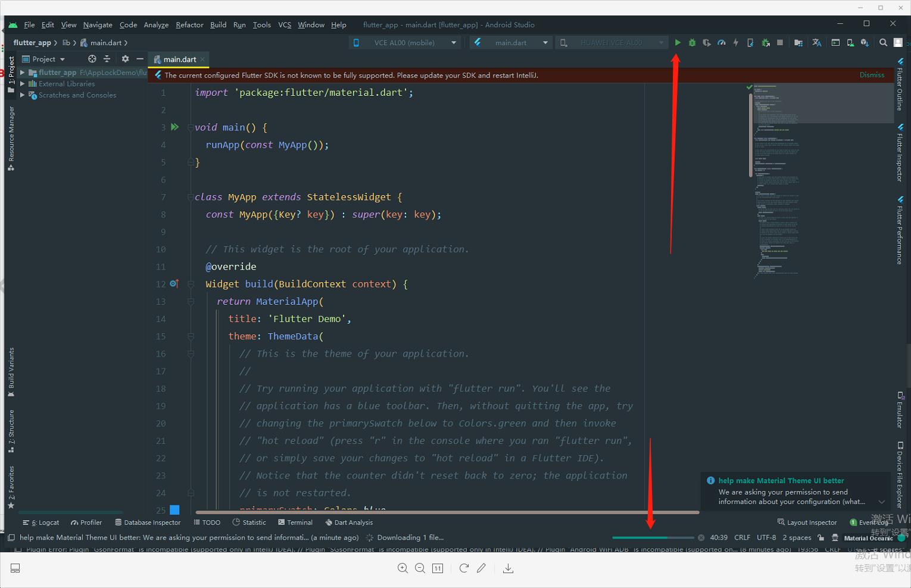911x588 pixels.
Task: Click the user account avatar icon
Action: (898, 43)
